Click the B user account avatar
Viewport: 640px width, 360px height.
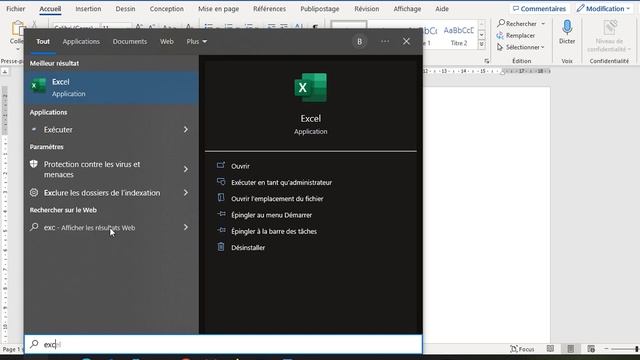click(x=359, y=42)
